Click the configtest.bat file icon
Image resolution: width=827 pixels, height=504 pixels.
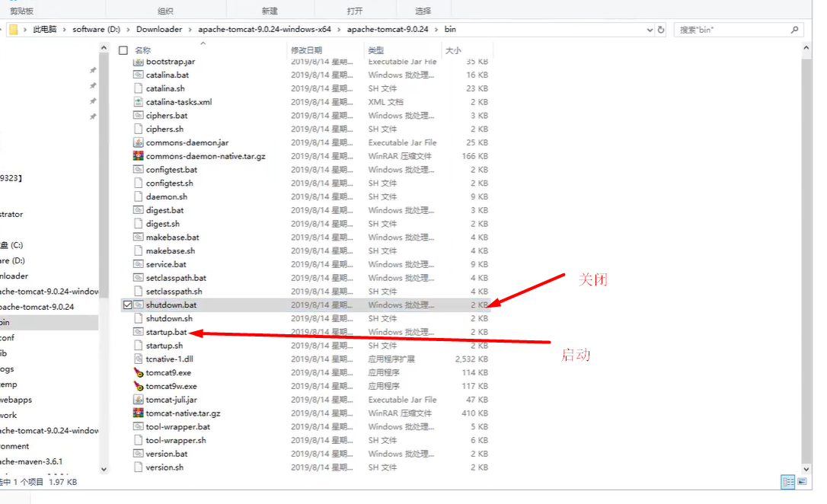[x=138, y=170]
